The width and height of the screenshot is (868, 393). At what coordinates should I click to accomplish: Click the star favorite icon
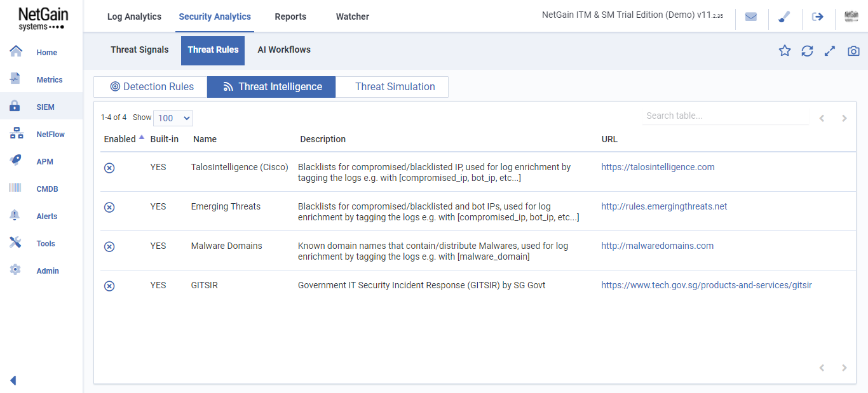(x=785, y=51)
